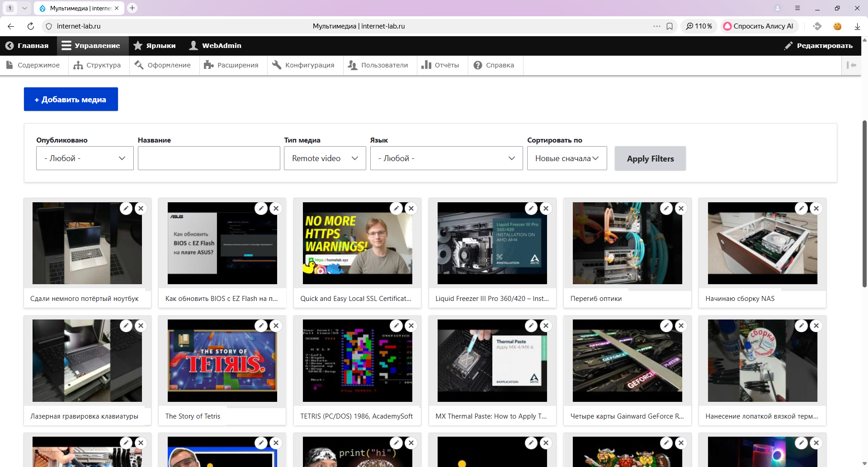868x467 pixels.
Task: Expand the 'Опубликовано' dropdown
Action: coord(85,158)
